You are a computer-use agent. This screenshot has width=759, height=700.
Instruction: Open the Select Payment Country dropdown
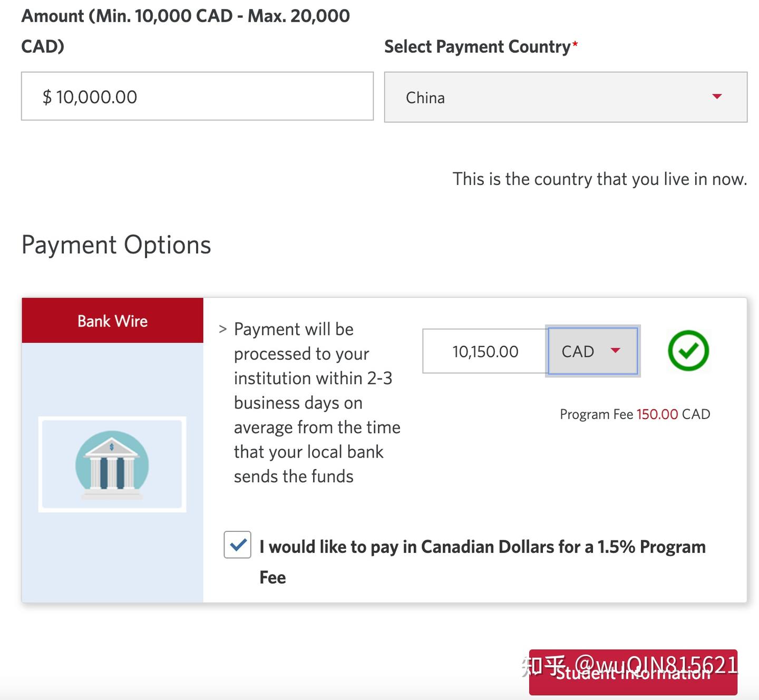[x=566, y=98]
